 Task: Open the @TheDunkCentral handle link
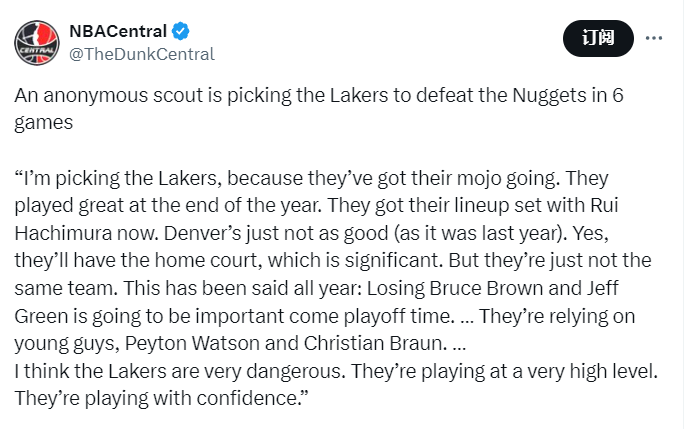[142, 54]
